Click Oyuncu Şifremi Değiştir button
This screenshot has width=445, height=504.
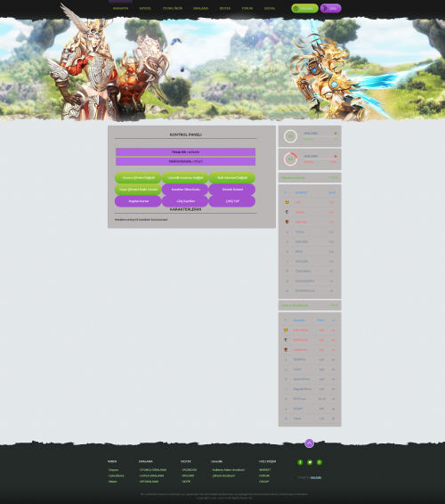tap(138, 178)
